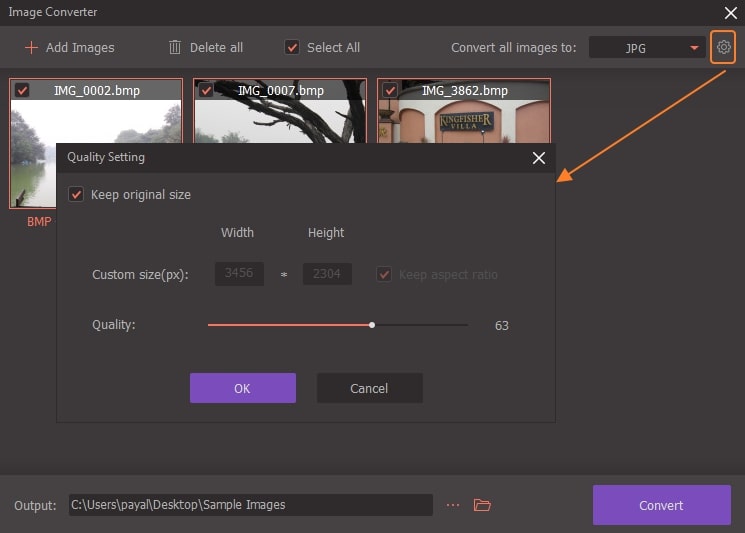The height and width of the screenshot is (533, 745).
Task: Toggle the Select All checkbox
Action: [x=292, y=47]
